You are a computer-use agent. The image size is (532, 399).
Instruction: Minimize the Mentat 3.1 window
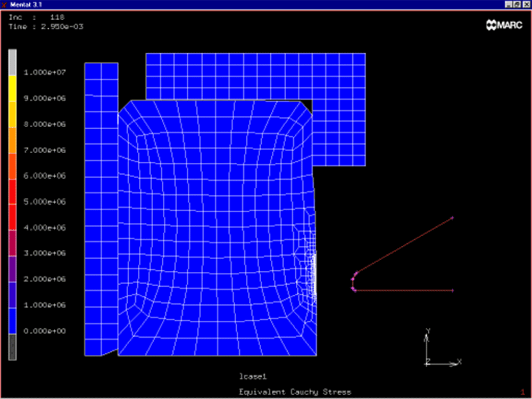[509, 4]
